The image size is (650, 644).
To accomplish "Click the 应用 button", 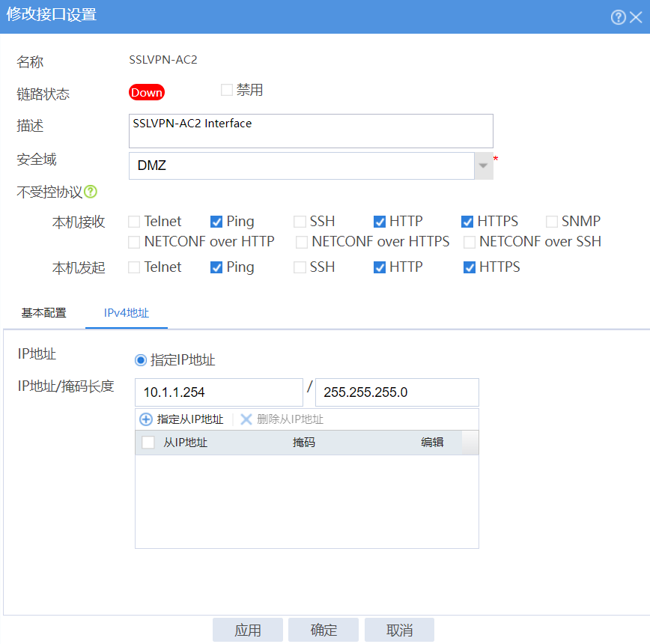I will click(248, 630).
